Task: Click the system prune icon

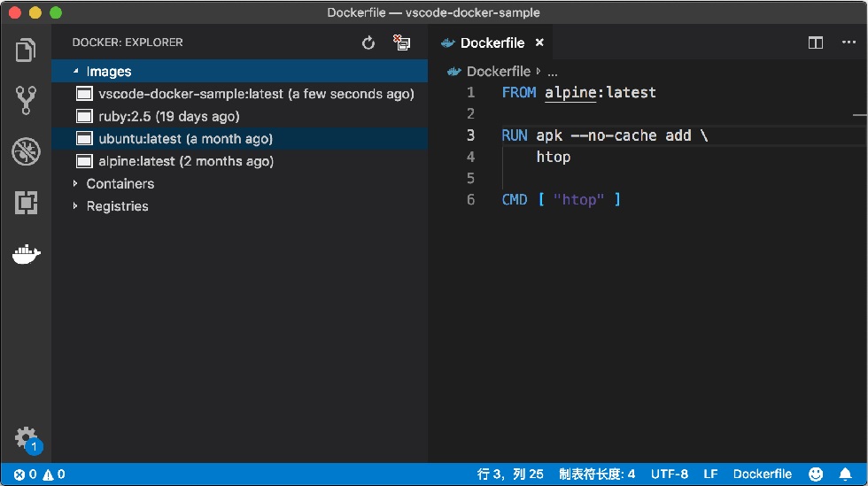Action: coord(401,42)
